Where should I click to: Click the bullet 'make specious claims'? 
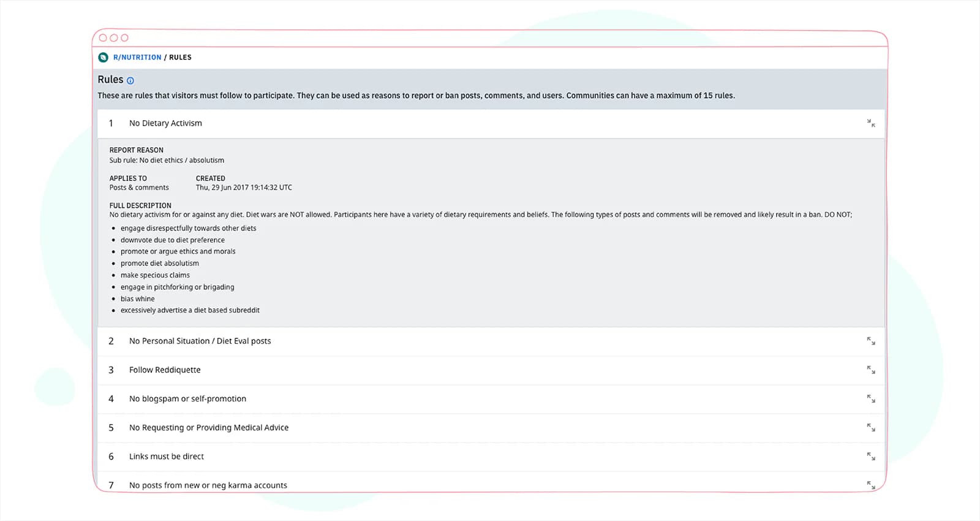(x=155, y=275)
